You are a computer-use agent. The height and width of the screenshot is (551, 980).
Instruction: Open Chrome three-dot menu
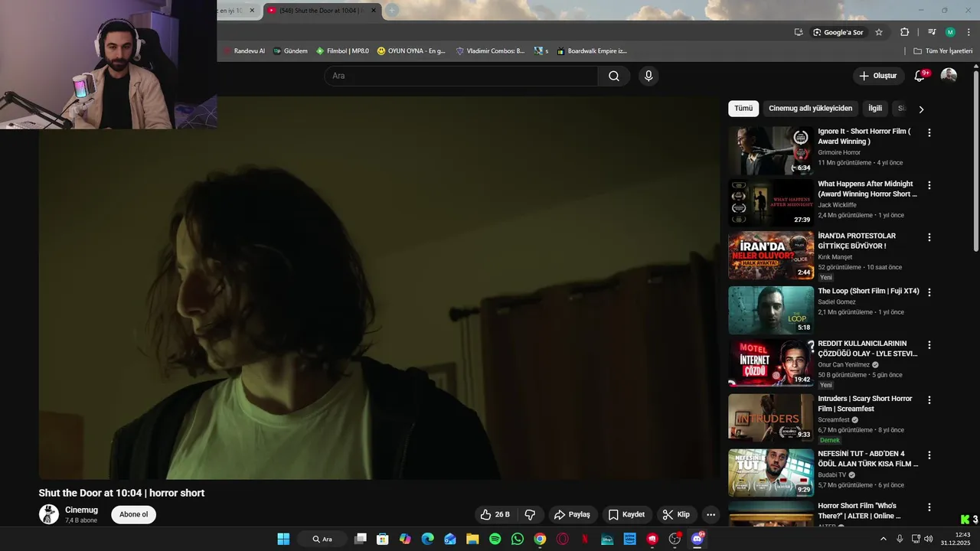coord(969,32)
